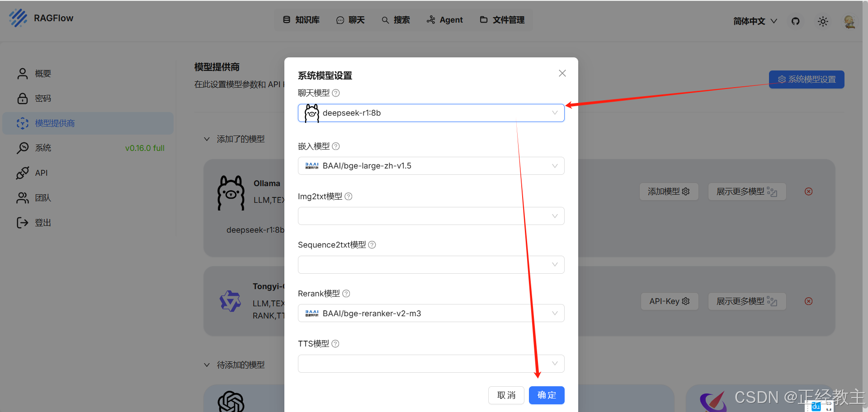The height and width of the screenshot is (412, 868).
Task: Click the help icon next to TTS模型
Action: 335,344
